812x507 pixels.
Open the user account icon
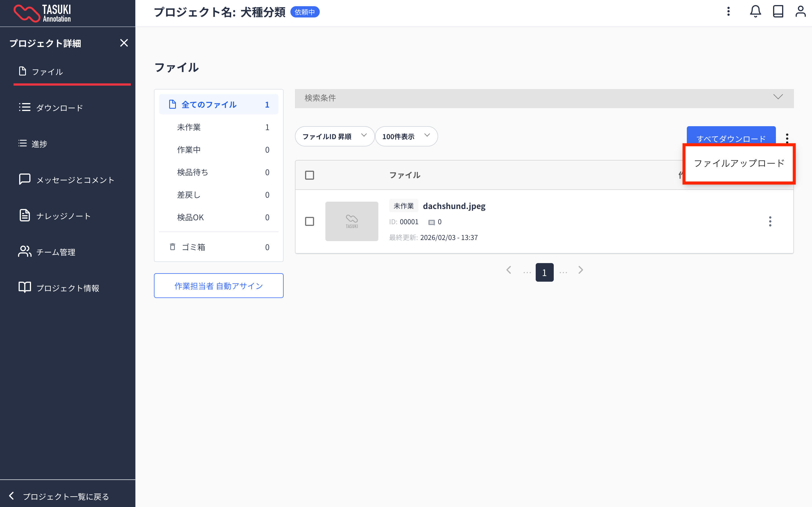click(x=800, y=12)
